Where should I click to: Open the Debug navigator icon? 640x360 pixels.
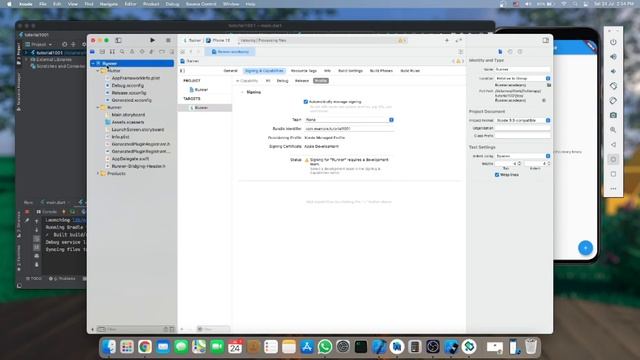[152, 52]
